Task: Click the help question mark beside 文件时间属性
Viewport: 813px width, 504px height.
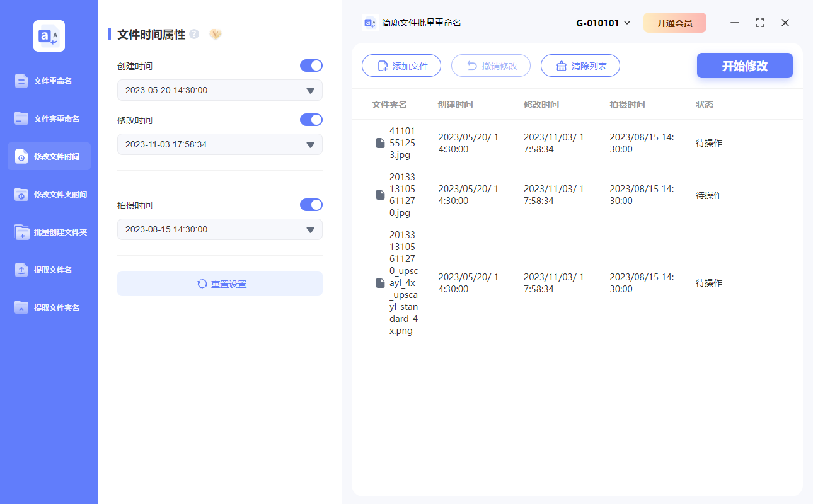Action: [193, 33]
